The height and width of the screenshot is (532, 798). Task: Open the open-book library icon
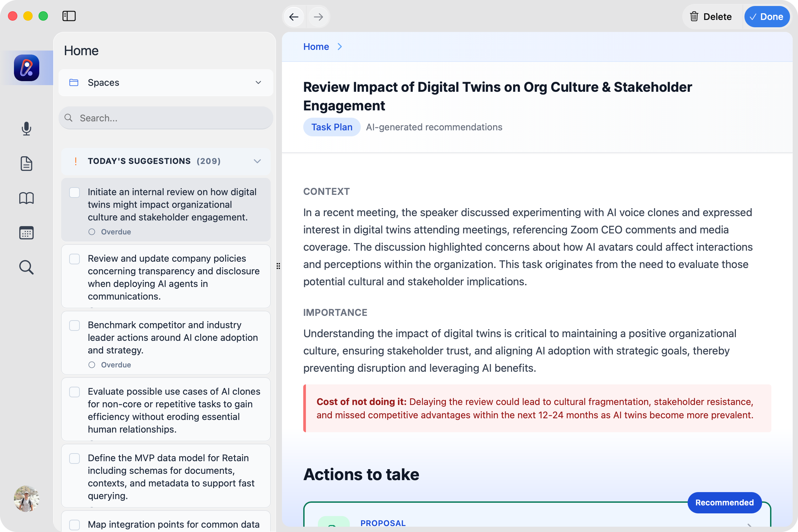pos(27,198)
